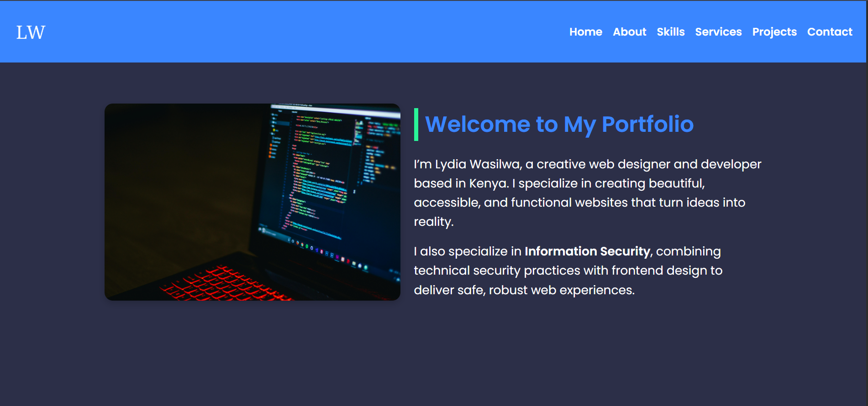Jump to the Contact section
The height and width of the screenshot is (406, 868).
(829, 32)
